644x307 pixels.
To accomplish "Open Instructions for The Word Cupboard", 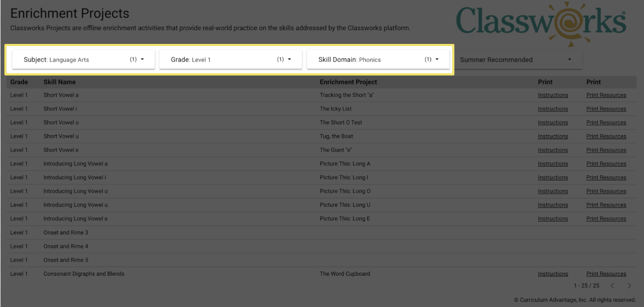I will (x=553, y=274).
